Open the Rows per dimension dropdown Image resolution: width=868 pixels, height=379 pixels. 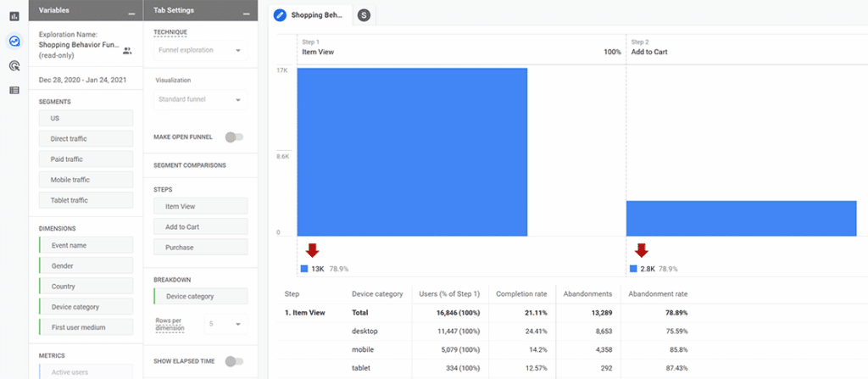click(x=225, y=324)
